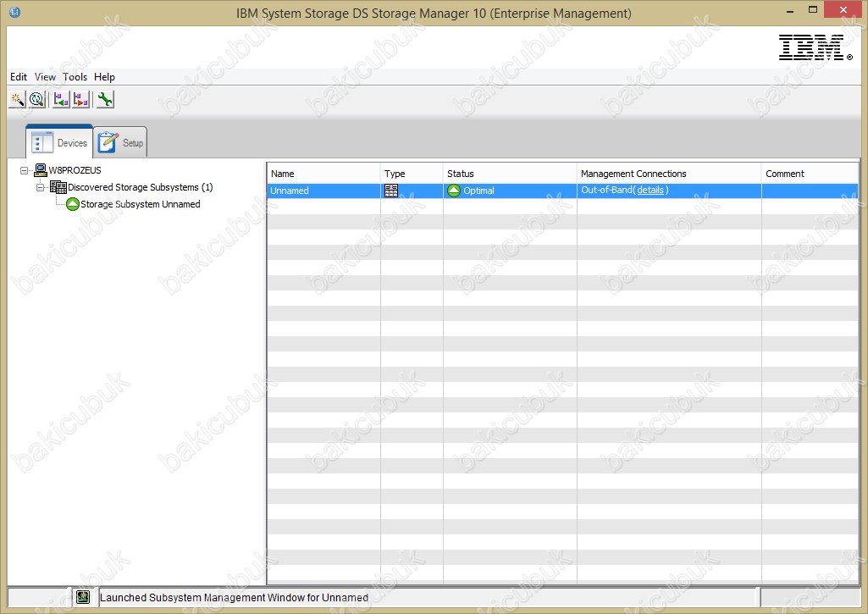Image resolution: width=868 pixels, height=614 pixels.
Task: Switch to the Devices tab
Action: 59,142
